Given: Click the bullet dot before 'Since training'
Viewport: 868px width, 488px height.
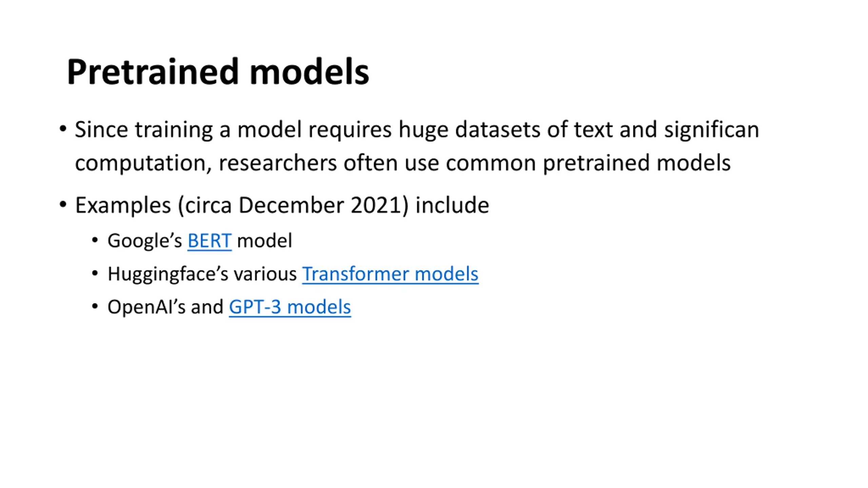Looking at the screenshot, I should point(63,129).
